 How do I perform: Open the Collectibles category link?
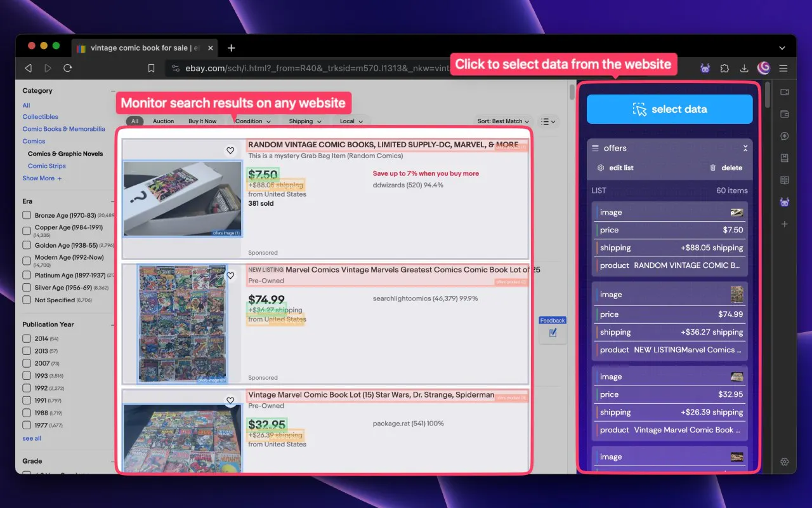click(41, 117)
